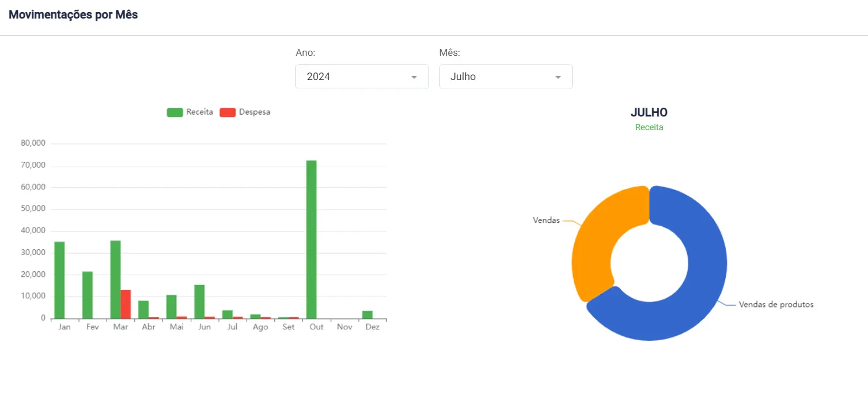Click the arrow icon in the Julho select
868x399 pixels.
point(558,77)
